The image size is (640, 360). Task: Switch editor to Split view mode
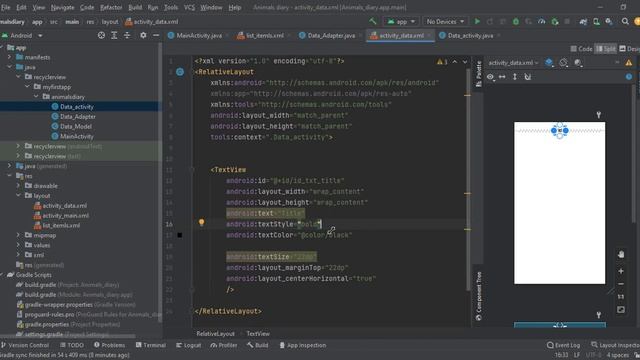click(x=605, y=49)
